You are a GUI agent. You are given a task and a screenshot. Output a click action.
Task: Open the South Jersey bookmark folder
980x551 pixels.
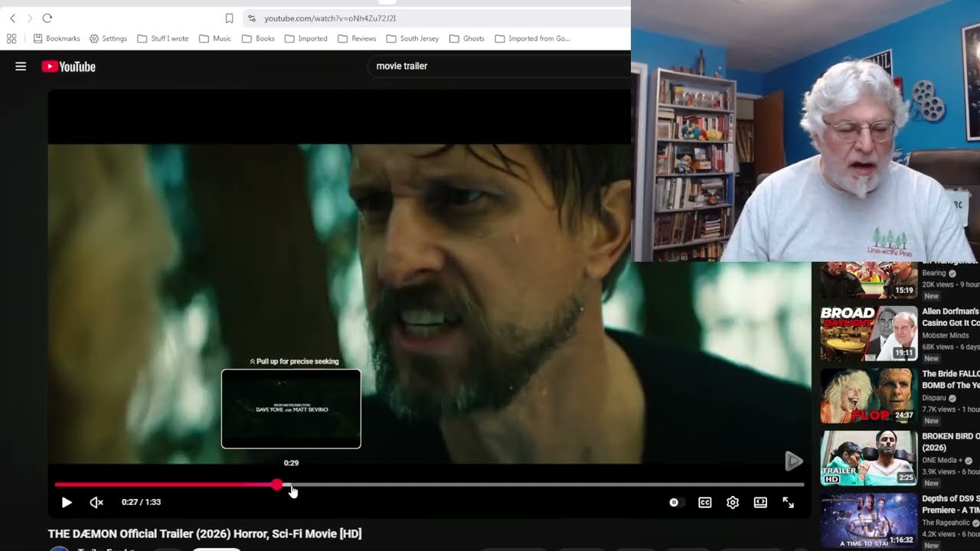[x=412, y=38]
